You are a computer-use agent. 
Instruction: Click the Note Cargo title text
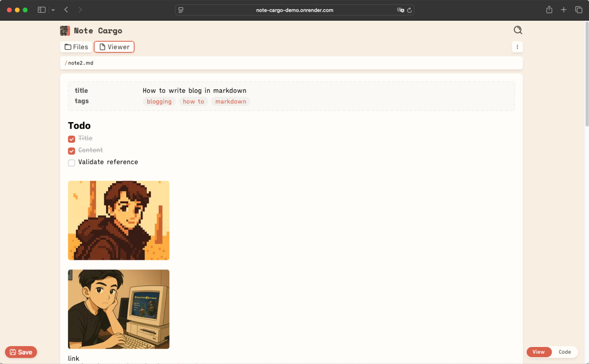coord(98,31)
